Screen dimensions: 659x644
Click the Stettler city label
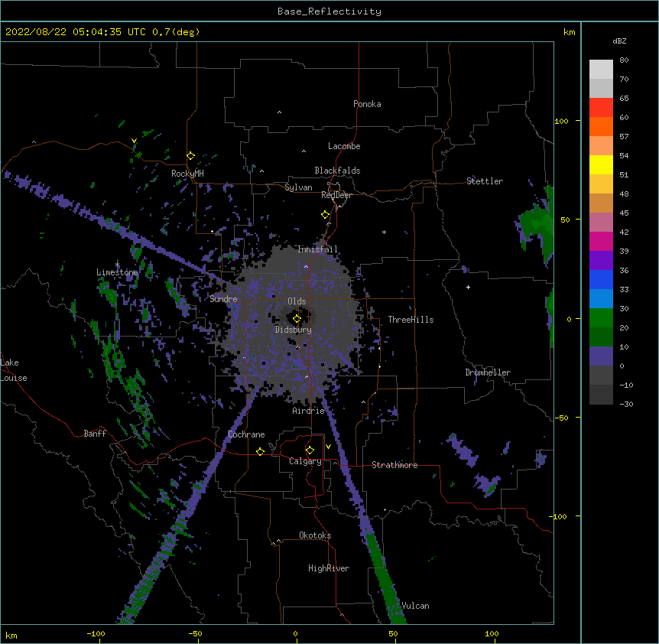click(485, 181)
